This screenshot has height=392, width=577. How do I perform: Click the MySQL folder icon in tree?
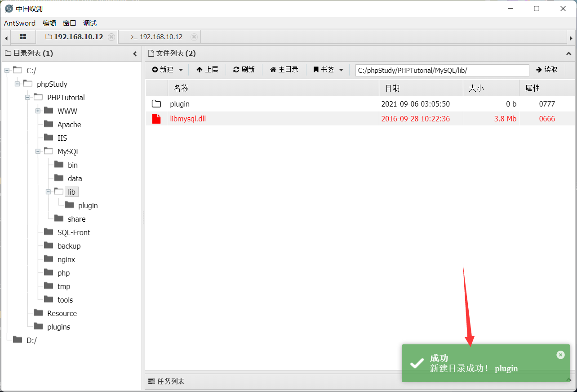click(49, 151)
